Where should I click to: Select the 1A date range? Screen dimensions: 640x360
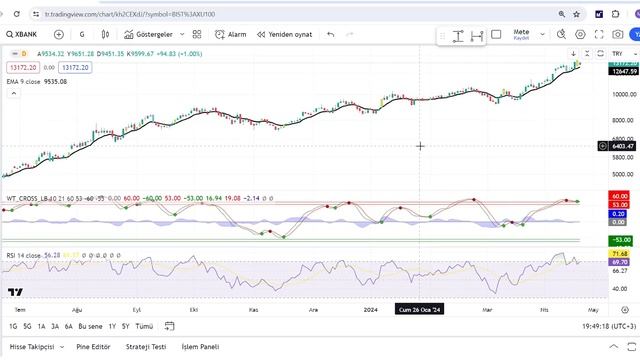pyautogui.click(x=41, y=327)
